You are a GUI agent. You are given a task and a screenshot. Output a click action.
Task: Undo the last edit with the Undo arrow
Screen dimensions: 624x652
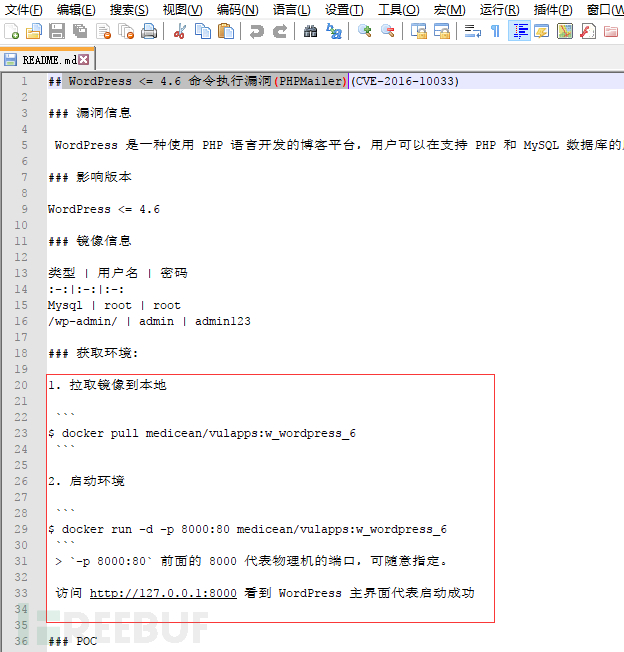[257, 31]
